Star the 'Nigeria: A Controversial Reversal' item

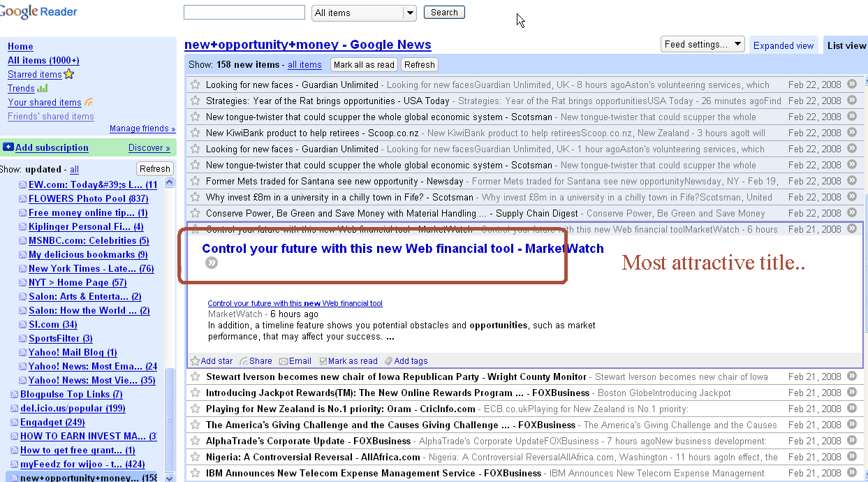pos(196,457)
